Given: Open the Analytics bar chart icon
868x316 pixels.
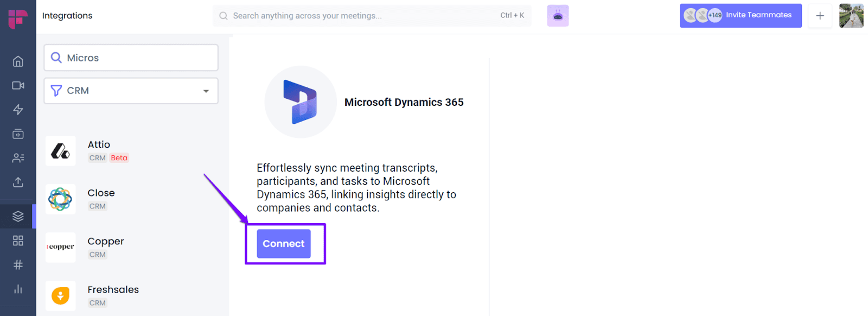Looking at the screenshot, I should pyautogui.click(x=18, y=289).
